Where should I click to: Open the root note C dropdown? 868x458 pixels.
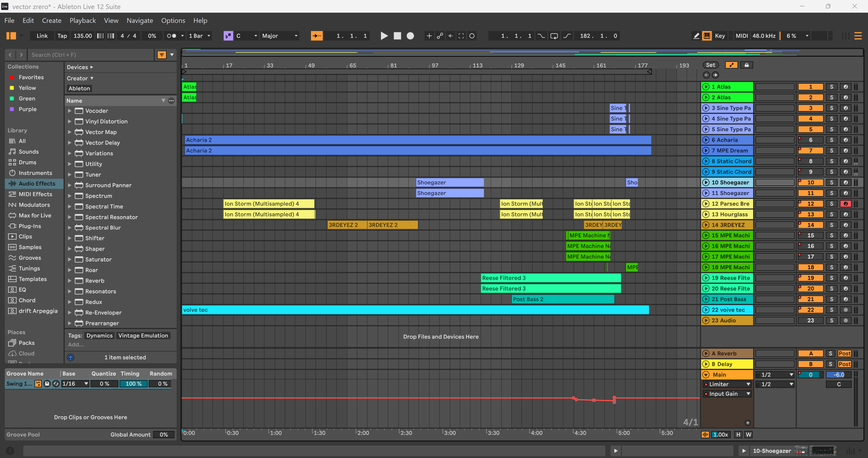[x=247, y=36]
